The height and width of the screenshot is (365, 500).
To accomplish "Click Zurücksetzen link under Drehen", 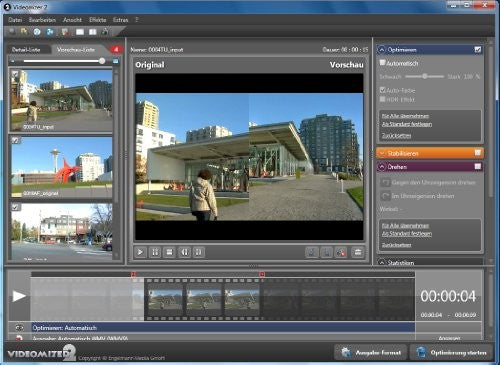I will click(397, 245).
